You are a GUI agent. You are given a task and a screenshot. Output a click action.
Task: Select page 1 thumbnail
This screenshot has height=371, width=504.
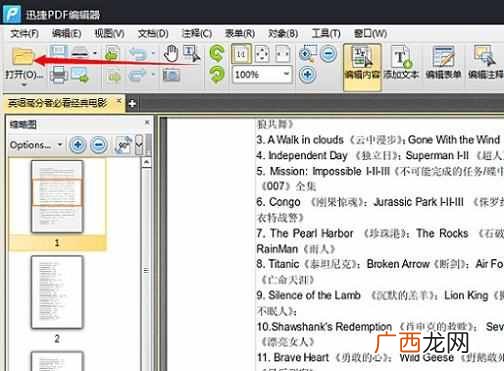click(x=57, y=197)
